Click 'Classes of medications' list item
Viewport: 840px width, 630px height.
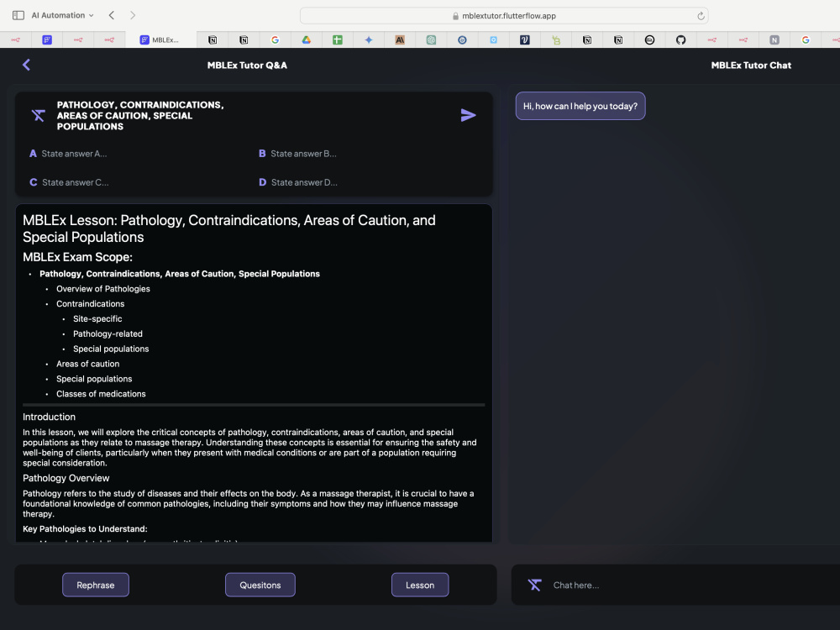101,394
